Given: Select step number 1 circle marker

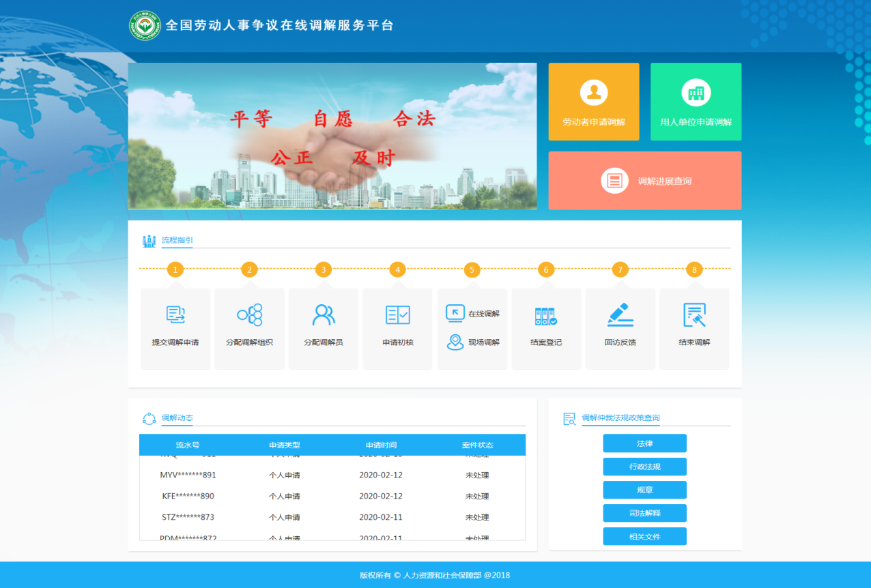Looking at the screenshot, I should (175, 269).
